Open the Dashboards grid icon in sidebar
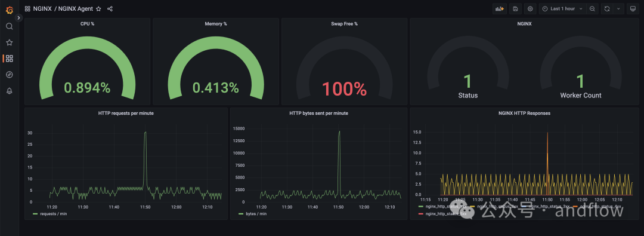The image size is (644, 236). pyautogui.click(x=9, y=59)
